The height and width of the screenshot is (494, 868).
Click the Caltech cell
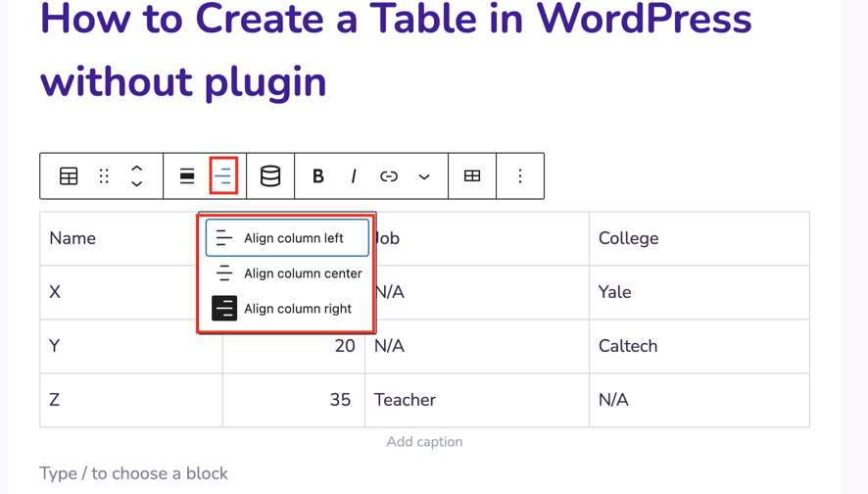(x=699, y=346)
